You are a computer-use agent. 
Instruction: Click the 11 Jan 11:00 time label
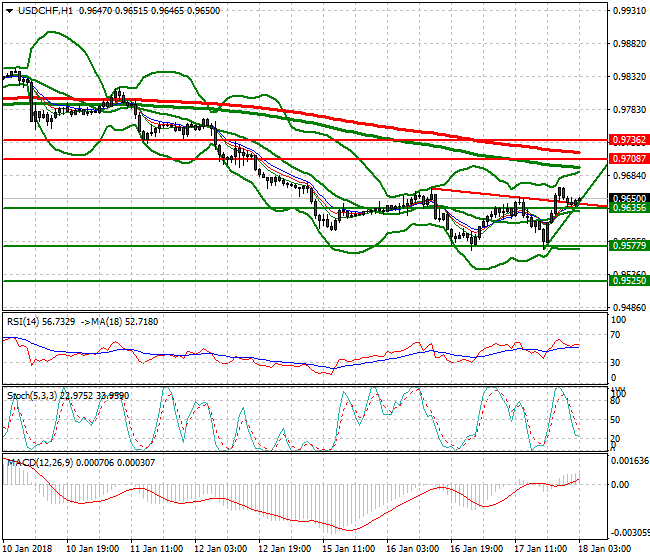(157, 549)
